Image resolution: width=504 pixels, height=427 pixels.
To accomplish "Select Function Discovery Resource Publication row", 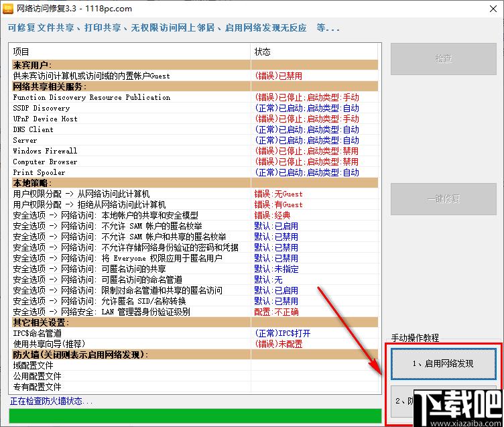I will click(195, 97).
